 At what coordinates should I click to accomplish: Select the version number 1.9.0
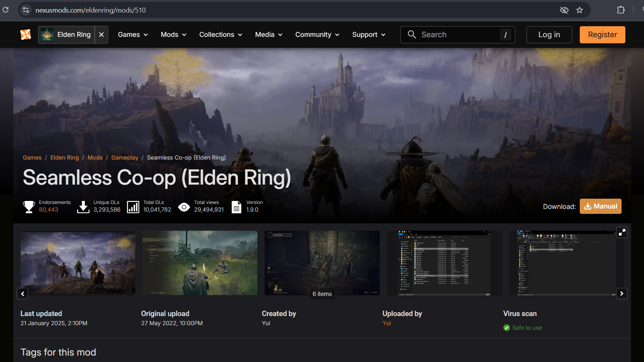pos(252,210)
